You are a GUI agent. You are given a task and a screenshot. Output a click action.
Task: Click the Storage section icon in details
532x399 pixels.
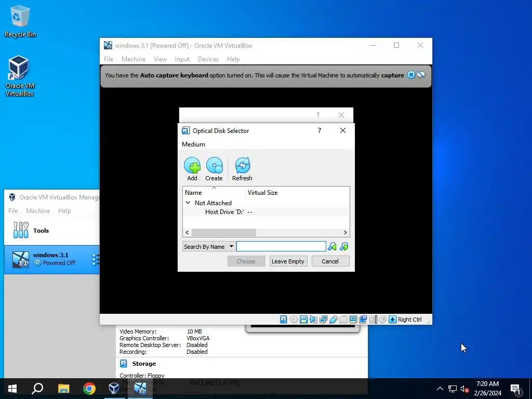coord(124,364)
